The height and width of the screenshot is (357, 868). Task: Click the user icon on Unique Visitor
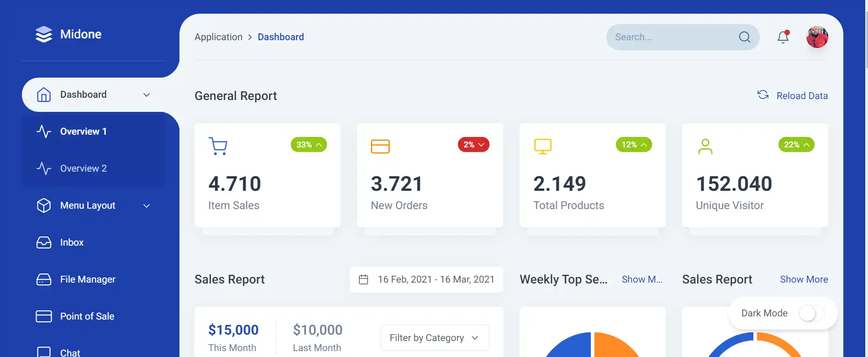tap(705, 146)
